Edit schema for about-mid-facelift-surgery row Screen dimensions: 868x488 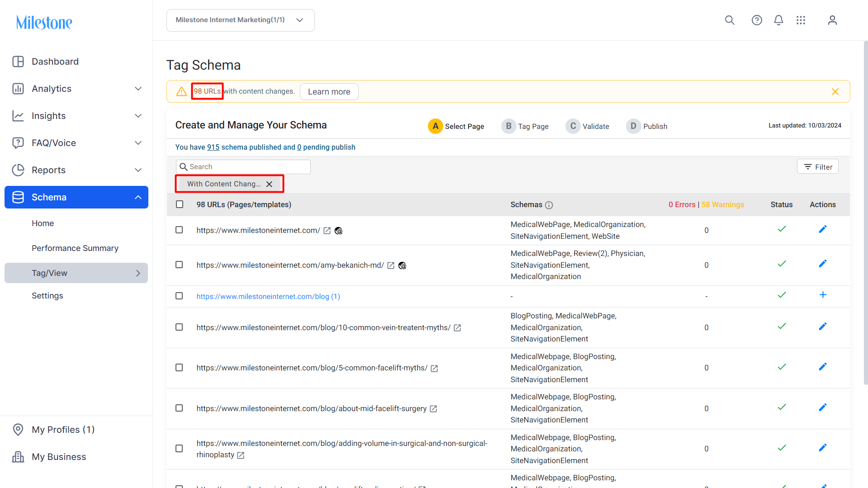pos(823,407)
